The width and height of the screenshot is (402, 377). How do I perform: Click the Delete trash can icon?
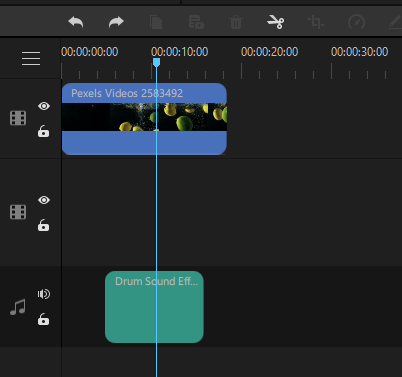tap(236, 23)
